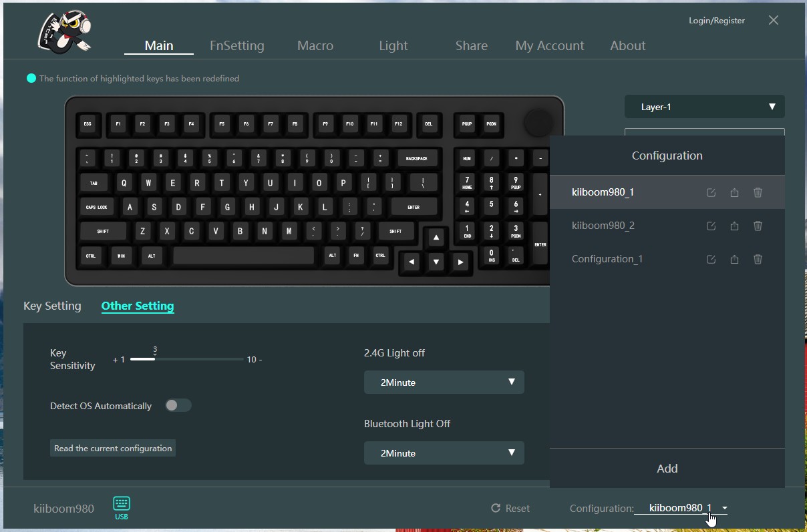Select the right arrow key on keyboard

coord(460,262)
